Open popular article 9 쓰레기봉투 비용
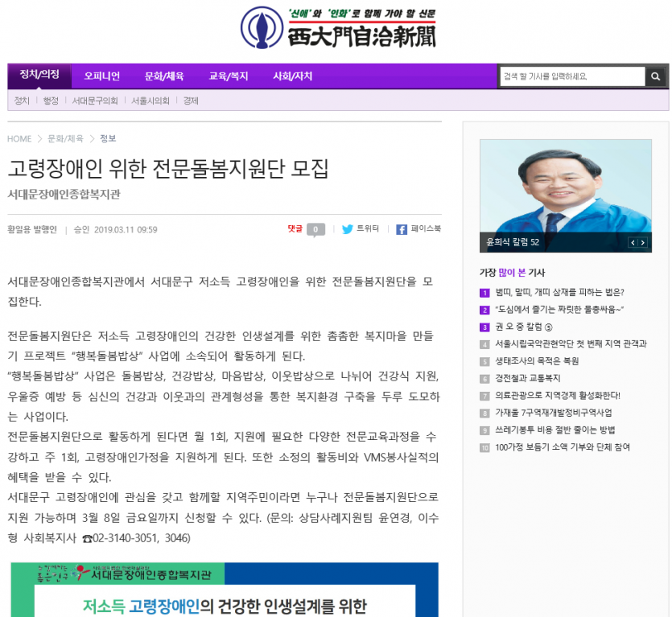Viewport: 672px width, 617px height. coord(555,430)
